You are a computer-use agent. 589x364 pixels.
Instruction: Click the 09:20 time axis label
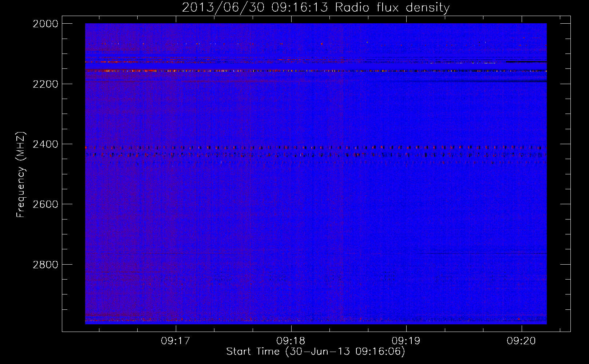pos(521,341)
